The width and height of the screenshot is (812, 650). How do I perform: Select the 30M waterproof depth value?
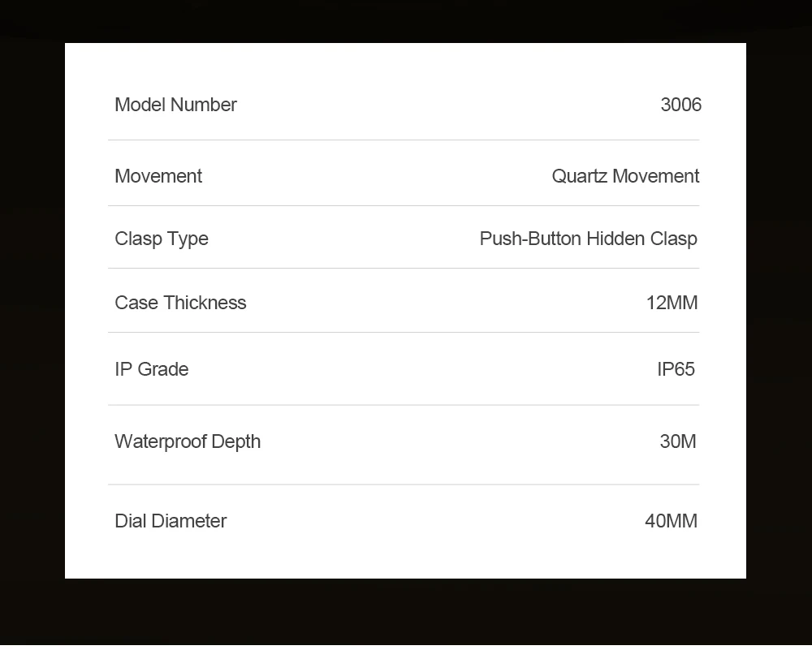coord(678,441)
